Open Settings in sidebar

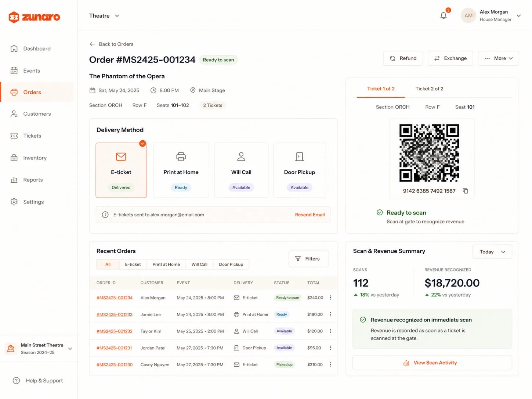(x=37, y=202)
